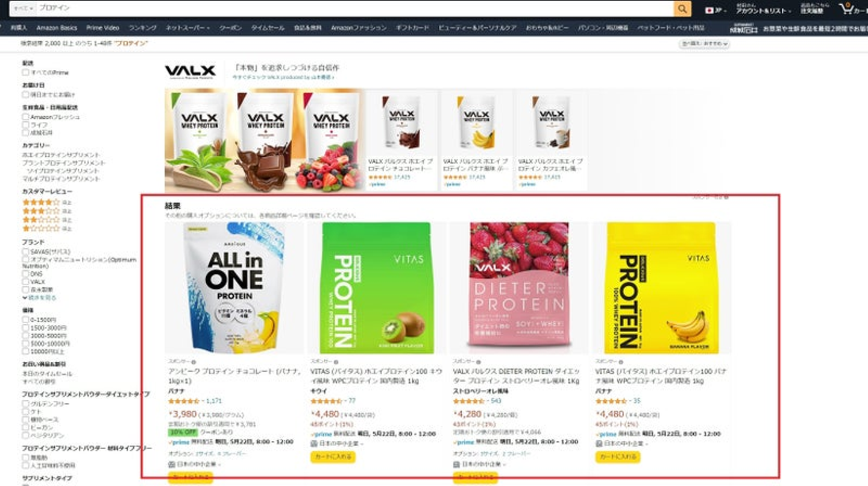
Task: Click the VALX brand logo
Action: tap(190, 71)
